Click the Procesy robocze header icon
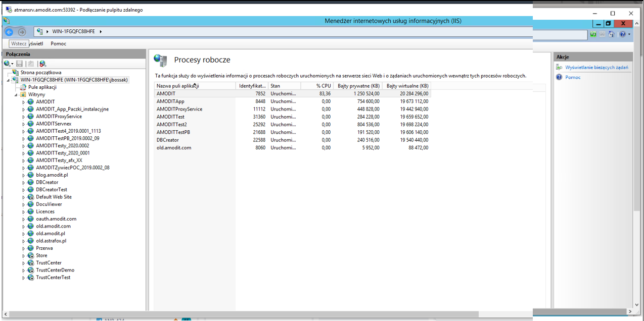 [160, 60]
